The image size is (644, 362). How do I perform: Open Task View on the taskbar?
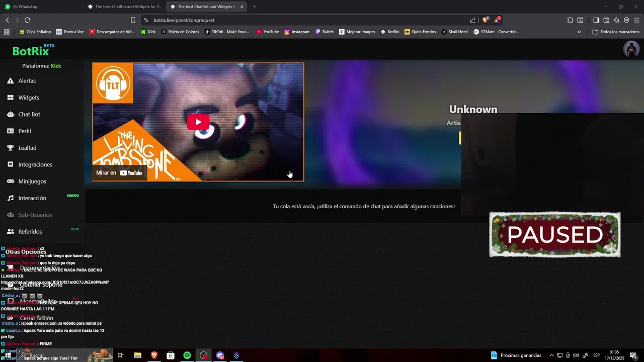pos(121,355)
